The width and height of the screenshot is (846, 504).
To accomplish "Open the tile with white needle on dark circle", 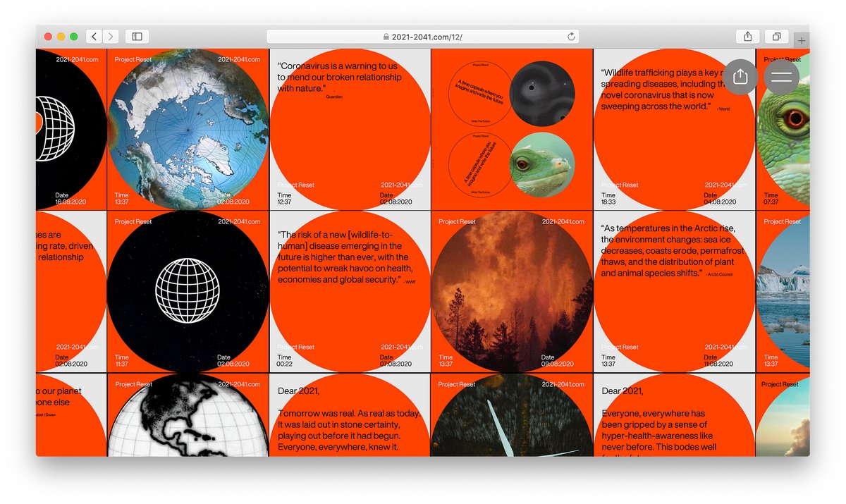I will click(x=512, y=415).
